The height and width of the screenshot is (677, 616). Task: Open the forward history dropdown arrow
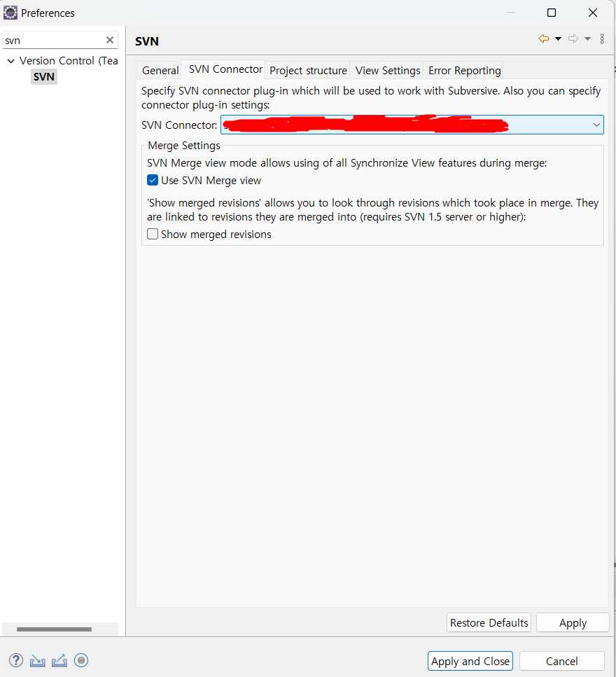pos(587,39)
